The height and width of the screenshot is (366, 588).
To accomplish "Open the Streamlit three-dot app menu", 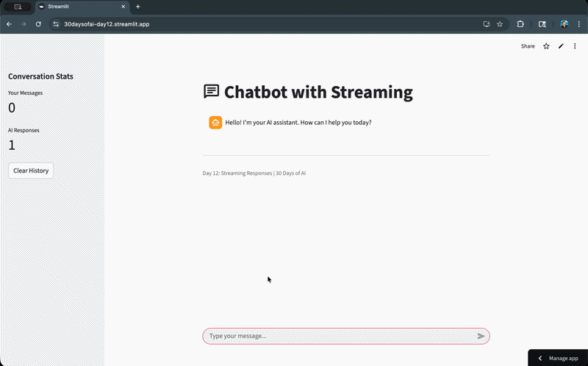I will (575, 46).
